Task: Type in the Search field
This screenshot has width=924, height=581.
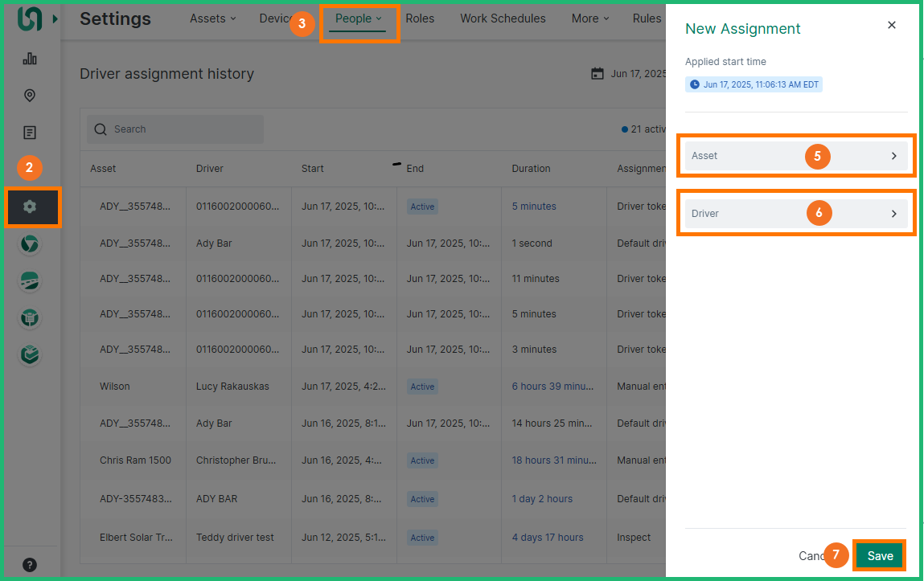Action: click(x=185, y=129)
